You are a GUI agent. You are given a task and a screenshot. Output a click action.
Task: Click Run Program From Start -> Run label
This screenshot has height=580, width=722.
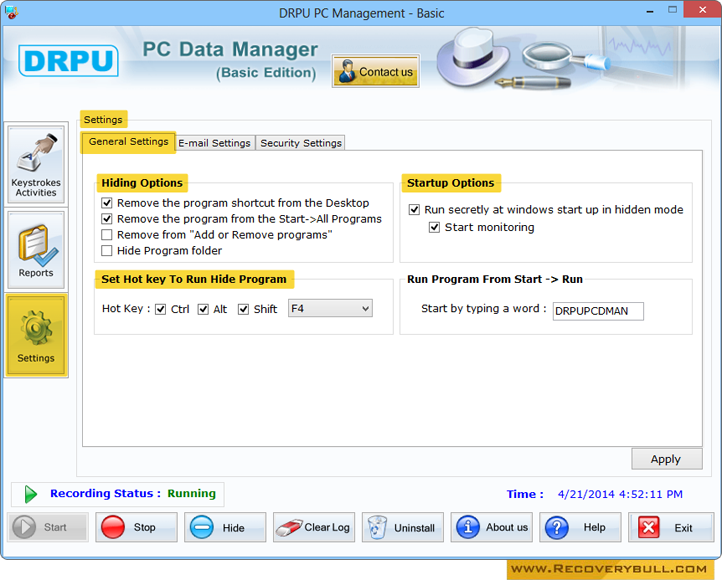pos(495,279)
